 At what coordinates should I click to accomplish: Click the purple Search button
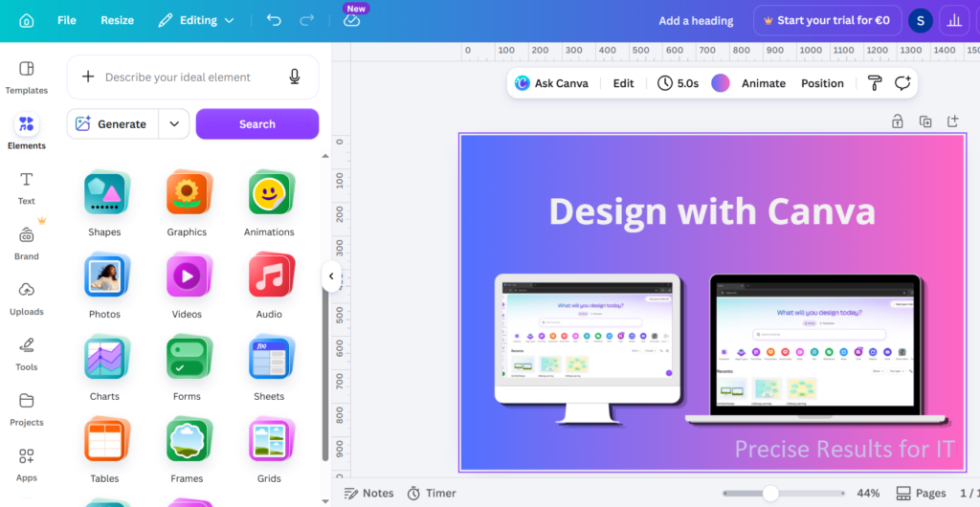(x=256, y=123)
